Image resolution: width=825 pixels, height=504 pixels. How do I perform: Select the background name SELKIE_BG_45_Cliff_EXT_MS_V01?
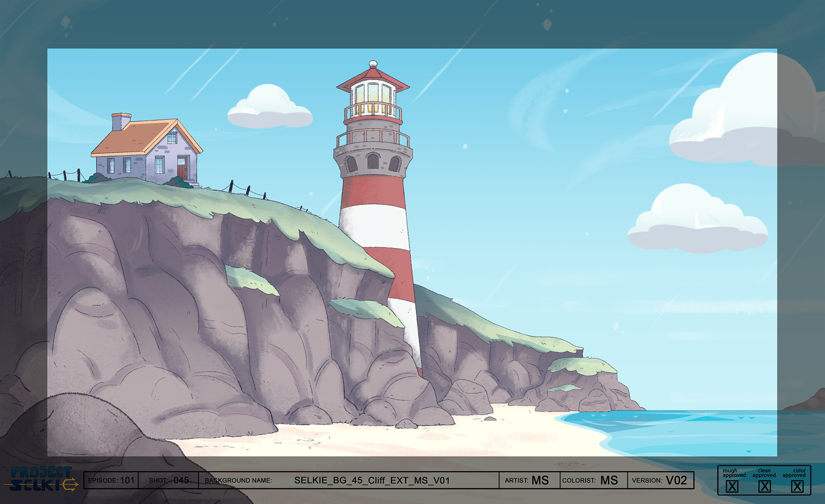pyautogui.click(x=372, y=480)
